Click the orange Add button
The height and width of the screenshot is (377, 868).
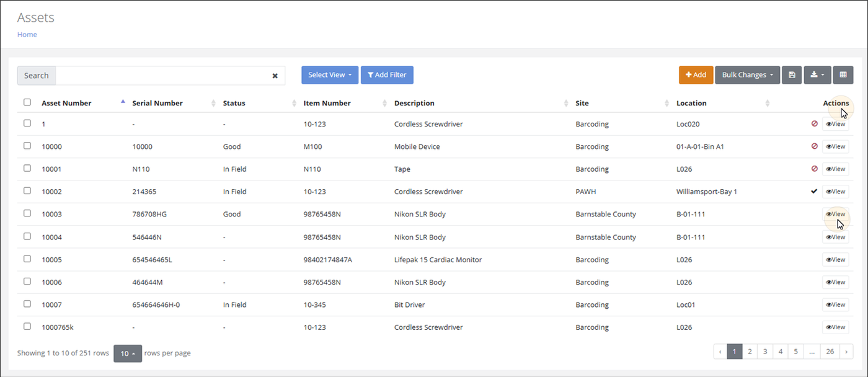[696, 75]
